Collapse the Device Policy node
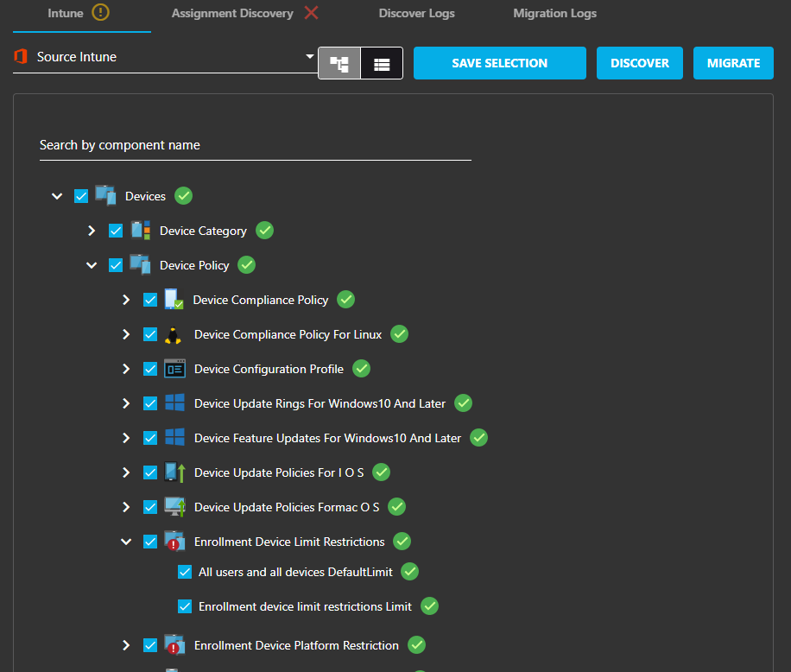This screenshot has height=672, width=791. [92, 265]
